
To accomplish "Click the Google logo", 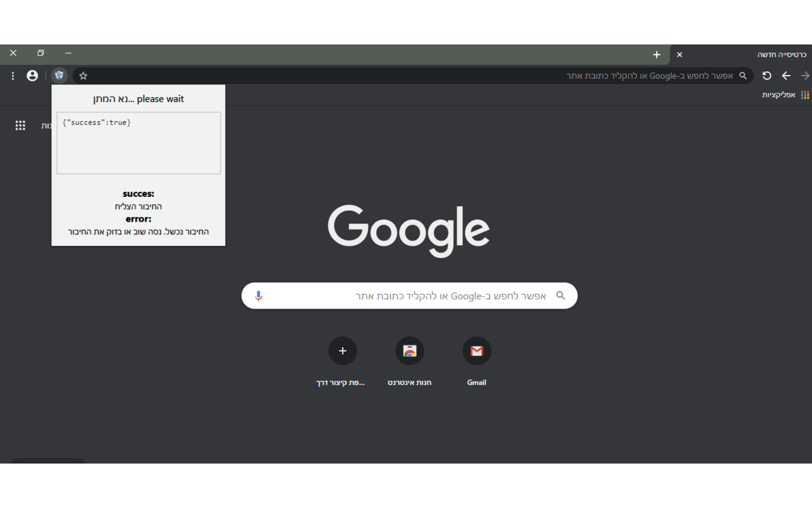I will point(409,231).
